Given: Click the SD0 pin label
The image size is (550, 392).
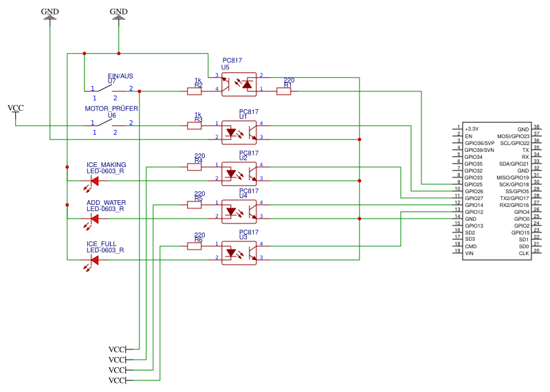Looking at the screenshot, I should [524, 246].
